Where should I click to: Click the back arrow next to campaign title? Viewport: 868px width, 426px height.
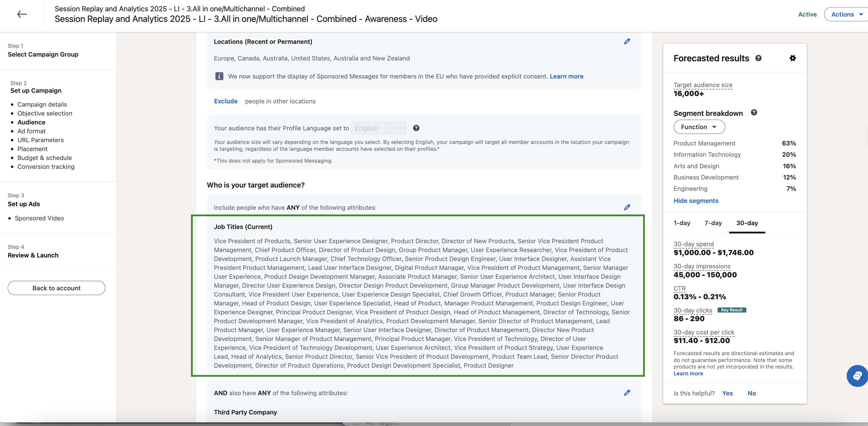click(x=22, y=14)
